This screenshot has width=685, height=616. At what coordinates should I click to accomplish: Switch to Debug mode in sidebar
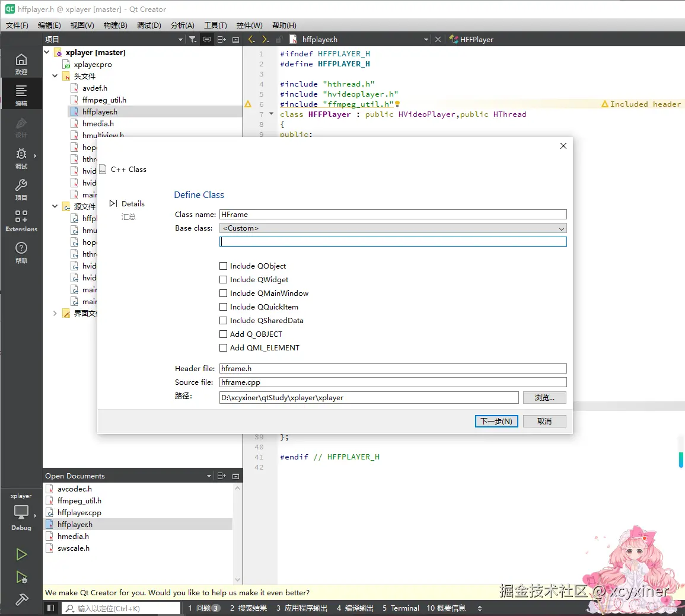(21, 158)
